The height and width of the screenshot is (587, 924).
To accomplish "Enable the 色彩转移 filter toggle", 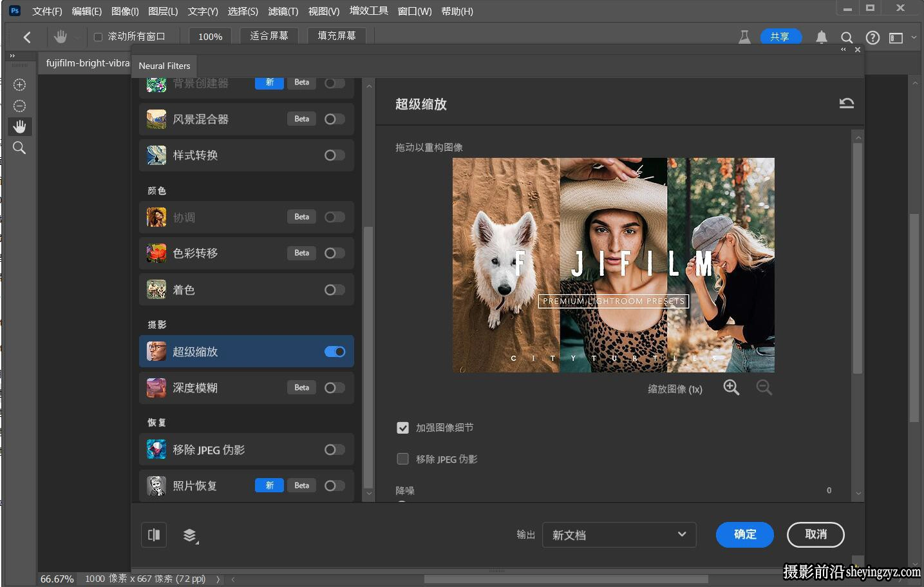I will pos(334,253).
